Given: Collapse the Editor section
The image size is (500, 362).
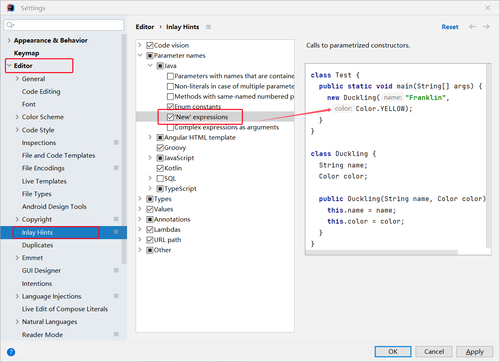Looking at the screenshot, I should point(9,66).
